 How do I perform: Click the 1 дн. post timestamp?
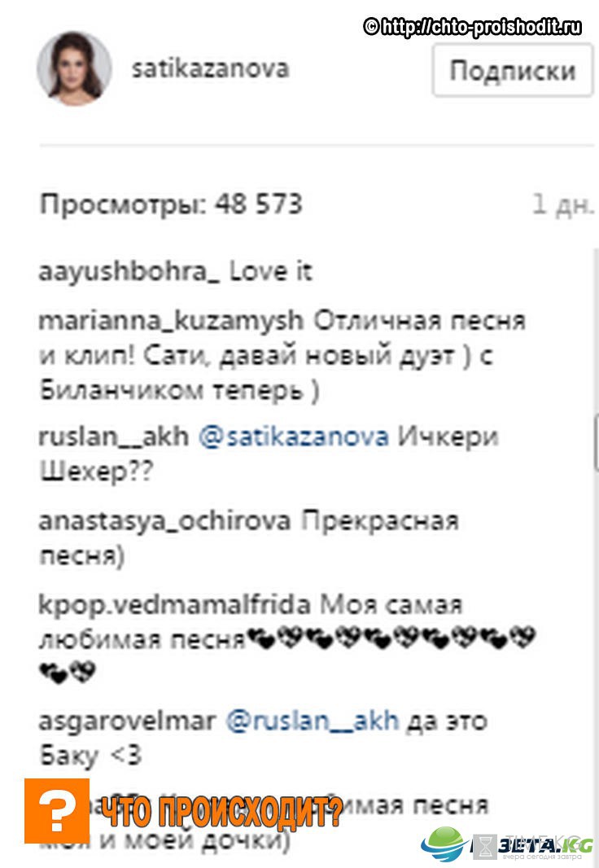pyautogui.click(x=562, y=204)
